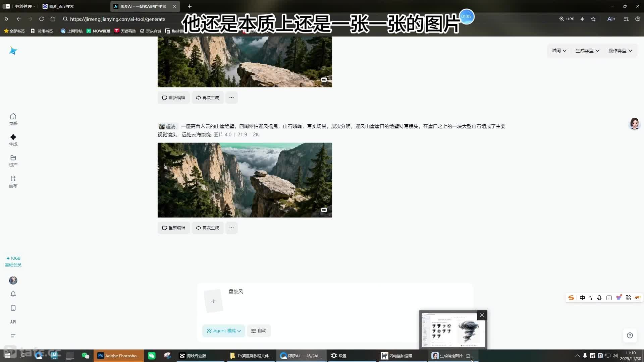Open the API sidebar entry

coord(13,322)
